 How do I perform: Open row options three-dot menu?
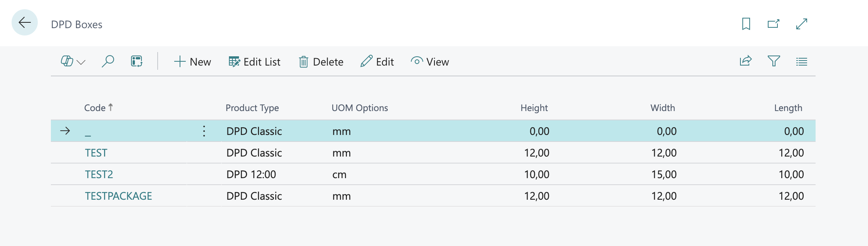tap(204, 131)
